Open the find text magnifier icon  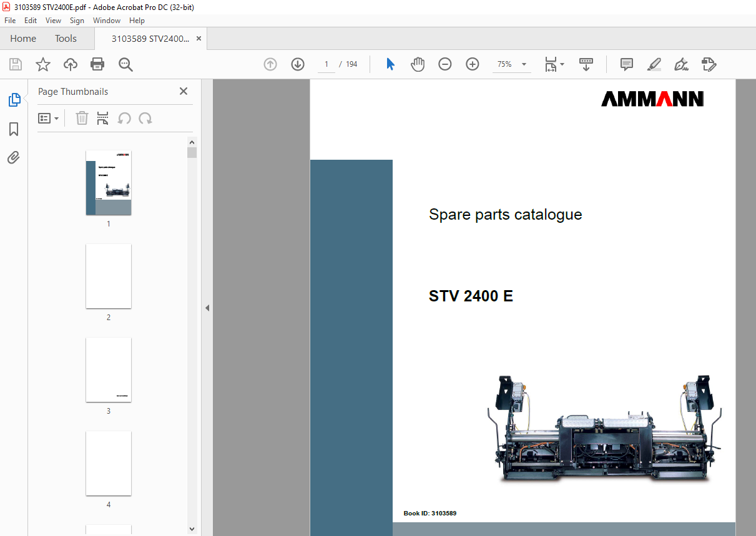[125, 64]
